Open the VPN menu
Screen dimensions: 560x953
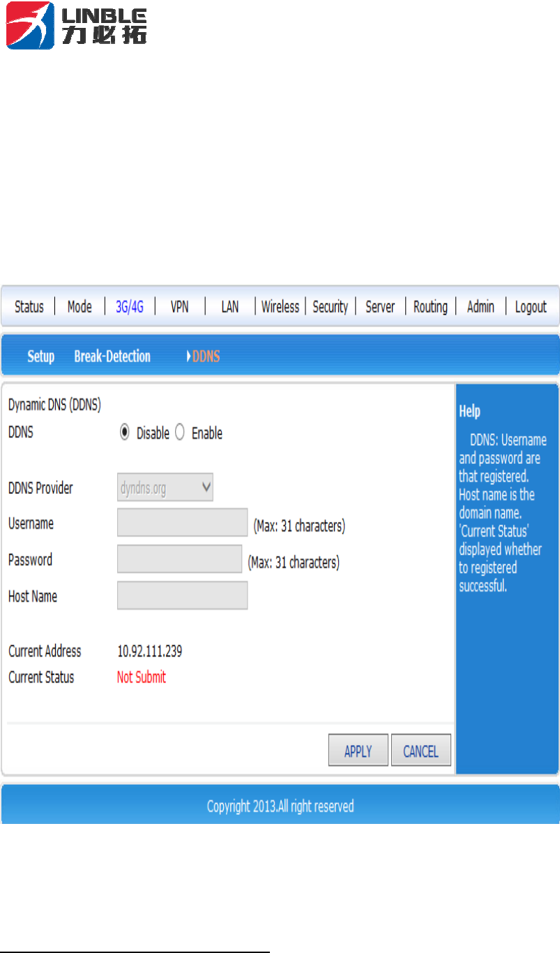pyautogui.click(x=180, y=306)
